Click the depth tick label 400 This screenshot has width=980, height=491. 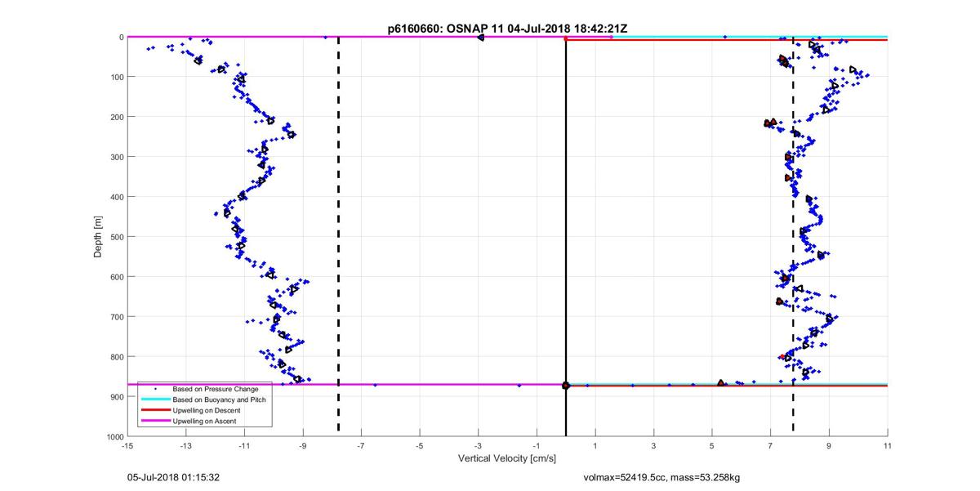[x=116, y=197]
